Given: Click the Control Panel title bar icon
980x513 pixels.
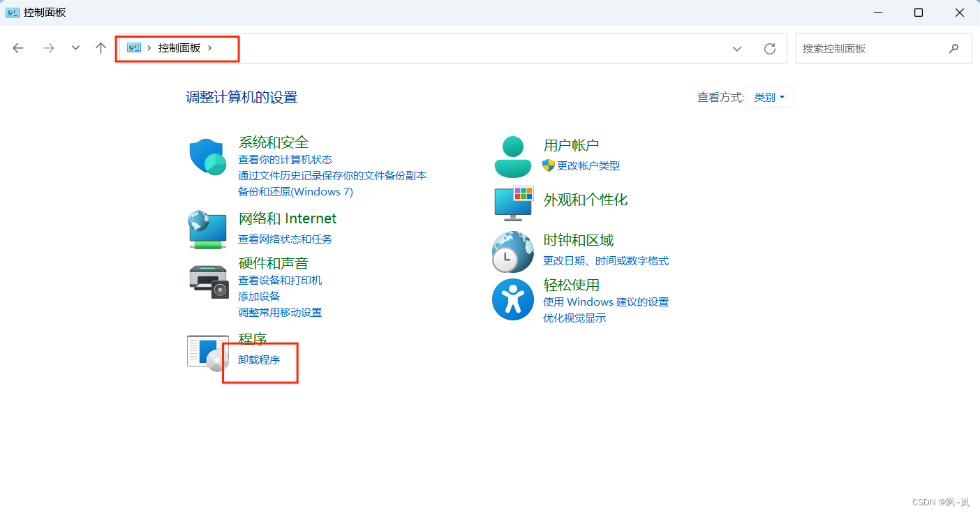Looking at the screenshot, I should 12,12.
